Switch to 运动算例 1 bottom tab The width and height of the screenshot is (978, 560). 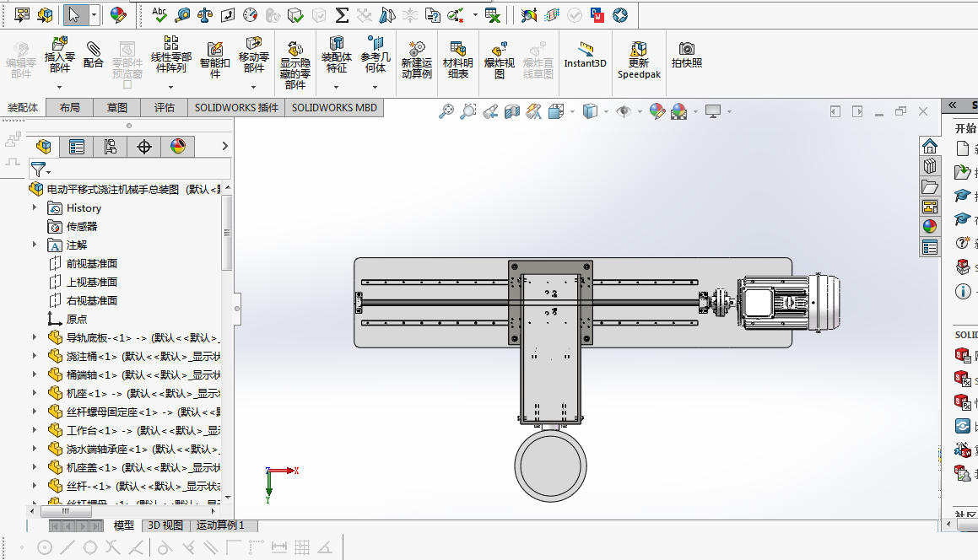coord(221,525)
